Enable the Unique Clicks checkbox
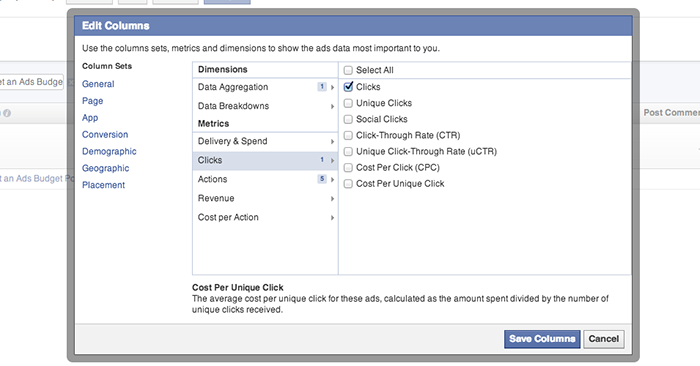Viewport: 700px width, 366px height. (348, 103)
